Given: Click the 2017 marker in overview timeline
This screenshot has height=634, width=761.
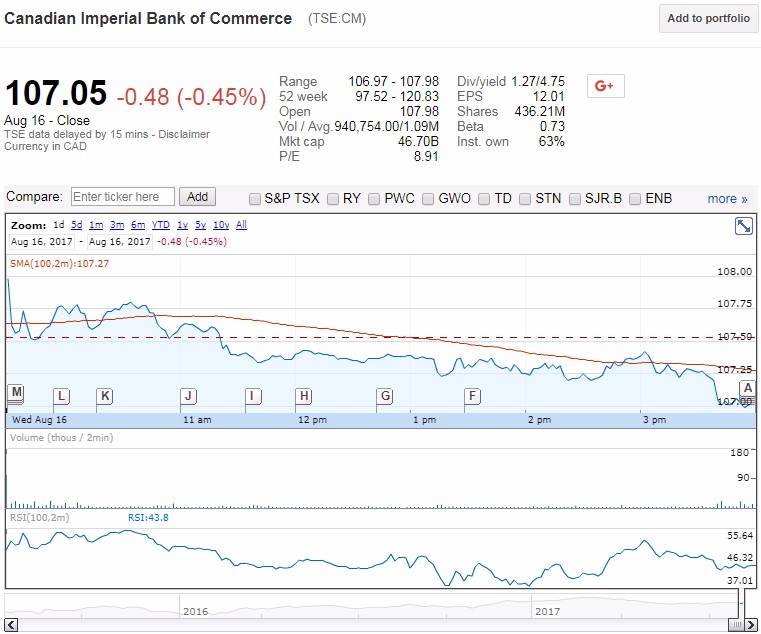Looking at the screenshot, I should [x=547, y=611].
